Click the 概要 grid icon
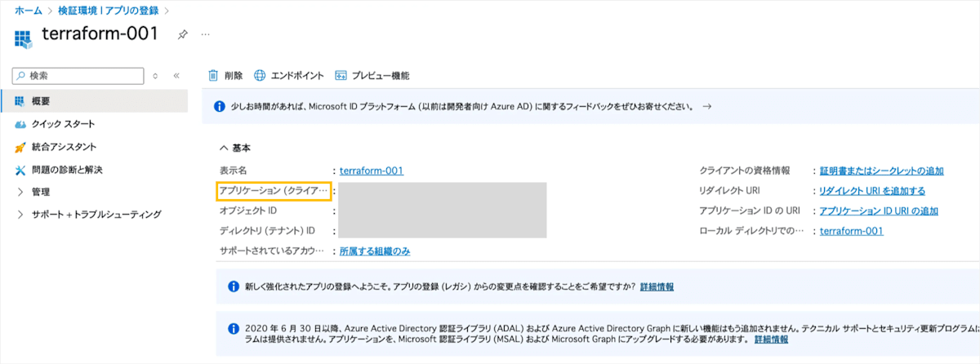Screen dimensions: 980x364 [x=20, y=101]
